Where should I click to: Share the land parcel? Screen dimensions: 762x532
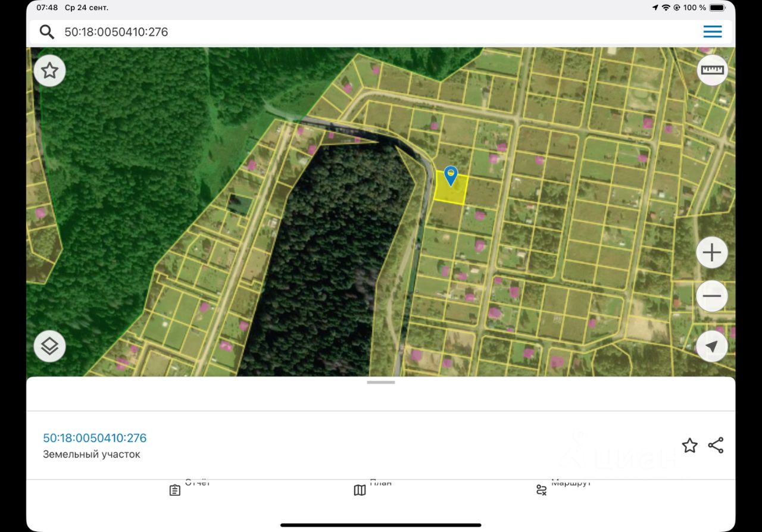tap(716, 445)
